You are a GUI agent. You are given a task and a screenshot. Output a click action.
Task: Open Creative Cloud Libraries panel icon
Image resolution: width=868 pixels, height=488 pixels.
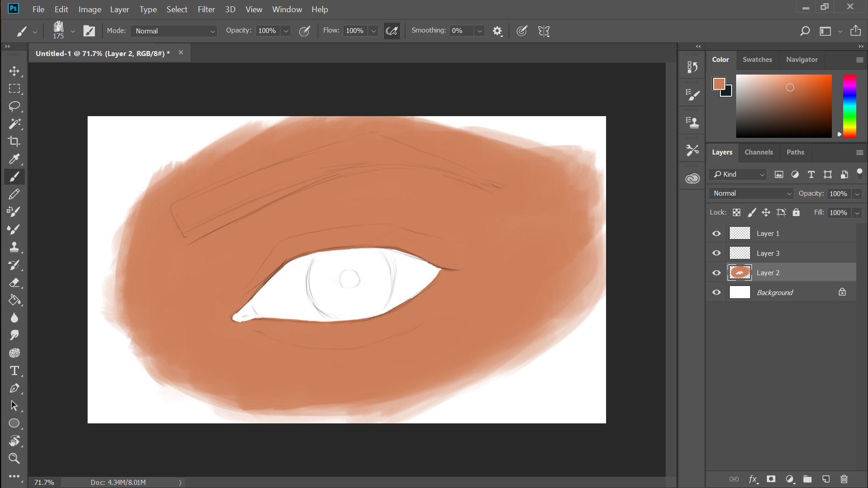pos(692,178)
